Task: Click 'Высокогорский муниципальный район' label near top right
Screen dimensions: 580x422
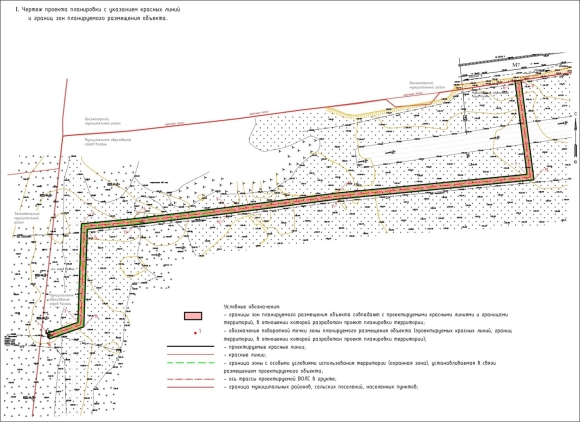Action: pyautogui.click(x=427, y=85)
